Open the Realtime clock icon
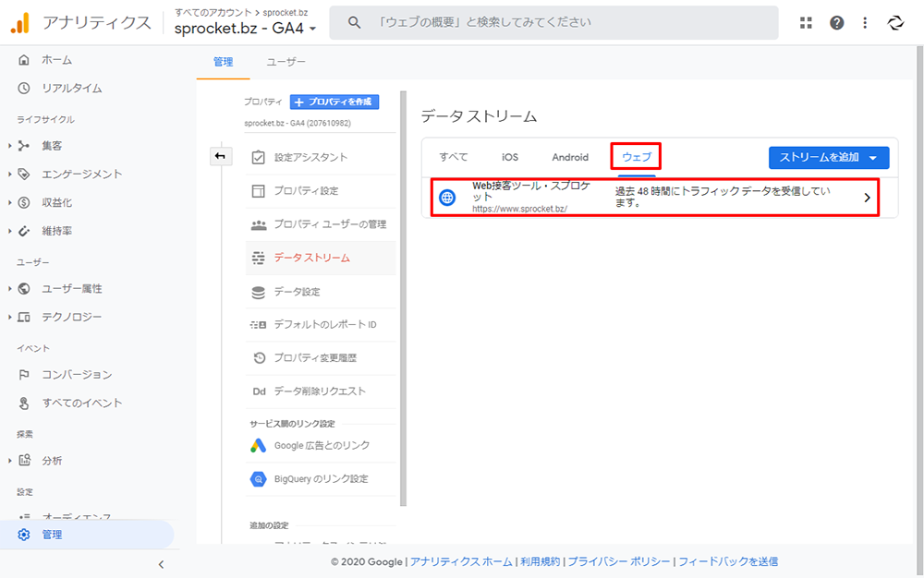Screen dimensions: 924x578 pyautogui.click(x=24, y=88)
